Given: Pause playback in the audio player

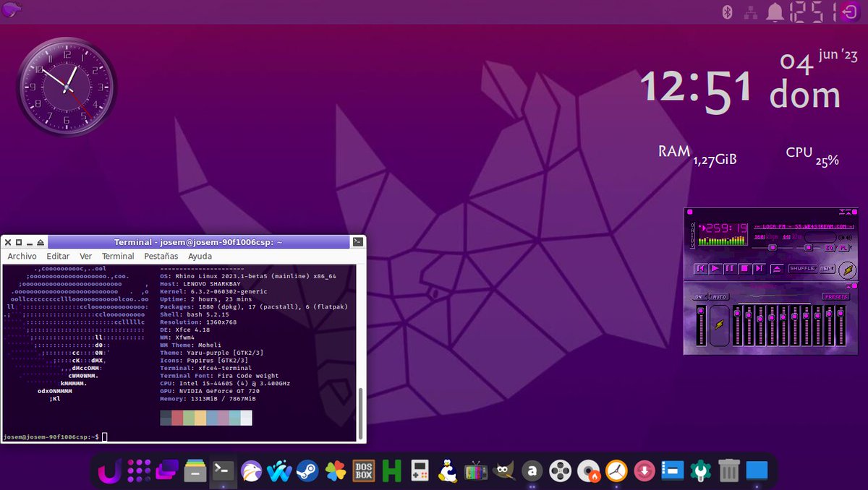Looking at the screenshot, I should (x=730, y=269).
